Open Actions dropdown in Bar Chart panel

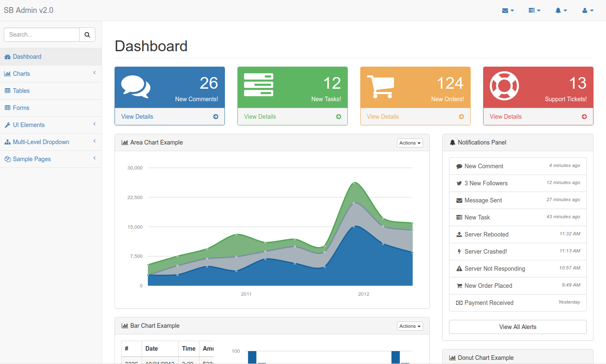coord(410,326)
